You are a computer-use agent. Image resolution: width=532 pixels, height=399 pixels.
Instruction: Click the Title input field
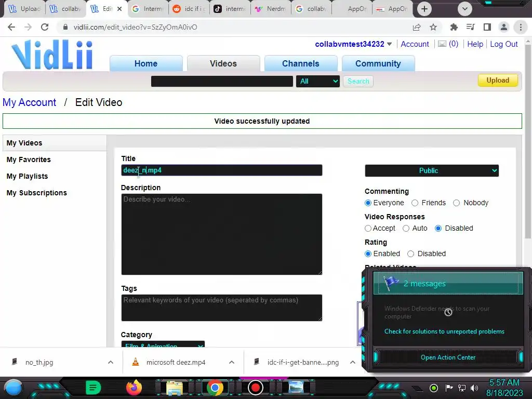coord(221,170)
